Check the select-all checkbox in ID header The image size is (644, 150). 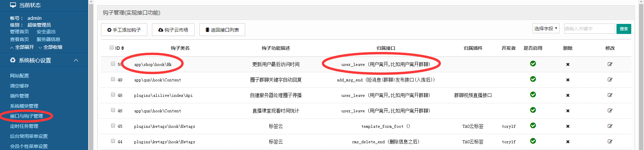tap(112, 48)
